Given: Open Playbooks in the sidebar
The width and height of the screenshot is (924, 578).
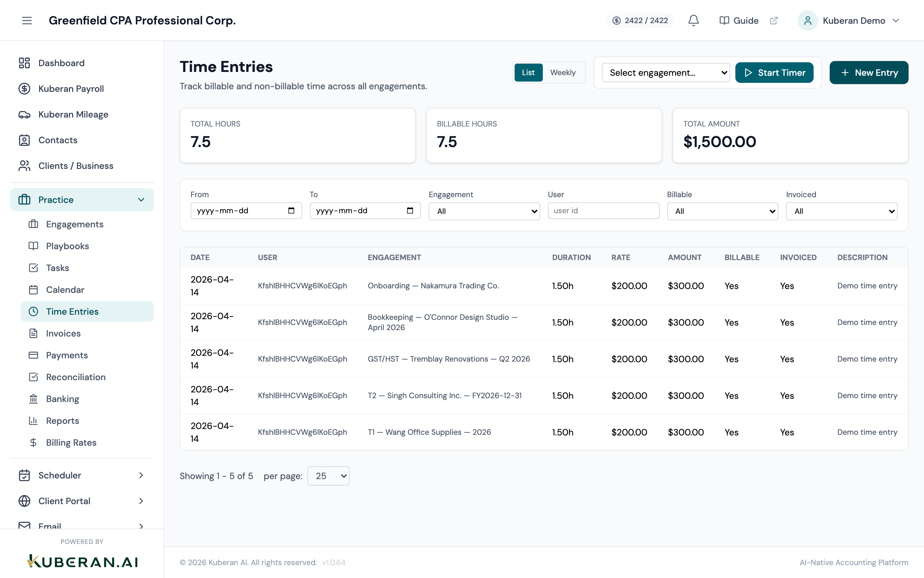Looking at the screenshot, I should click(x=87, y=246).
